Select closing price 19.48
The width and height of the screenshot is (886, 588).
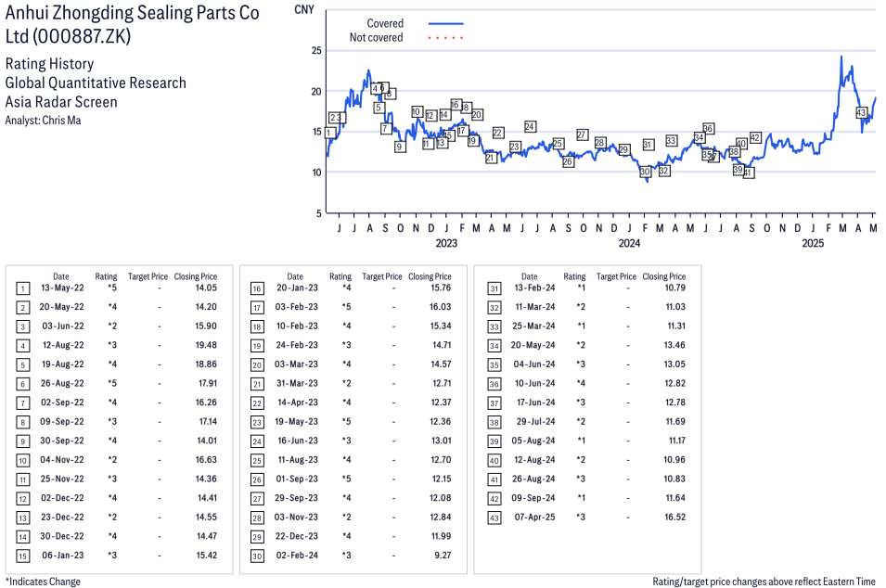[x=206, y=345]
